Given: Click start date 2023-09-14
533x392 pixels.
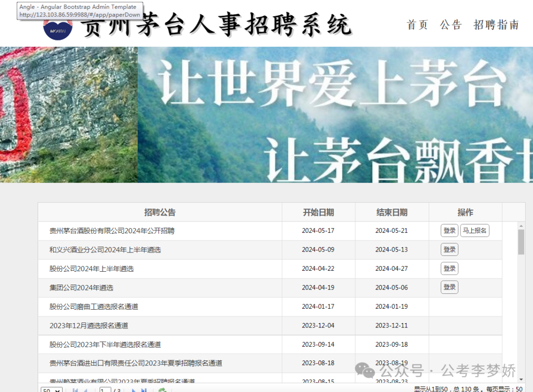Looking at the screenshot, I should tap(318, 345).
